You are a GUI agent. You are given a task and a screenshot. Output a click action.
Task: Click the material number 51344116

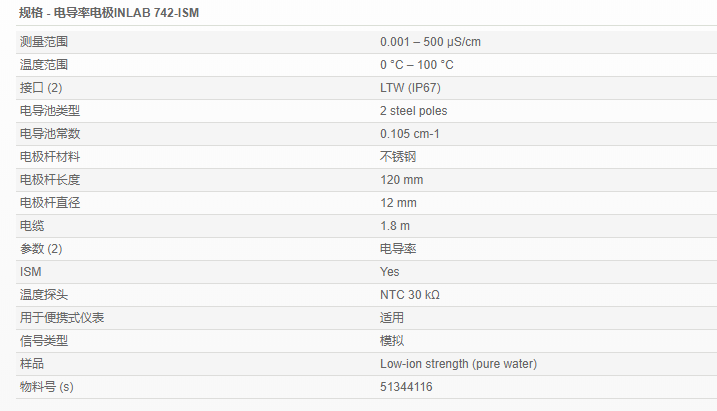(x=406, y=386)
